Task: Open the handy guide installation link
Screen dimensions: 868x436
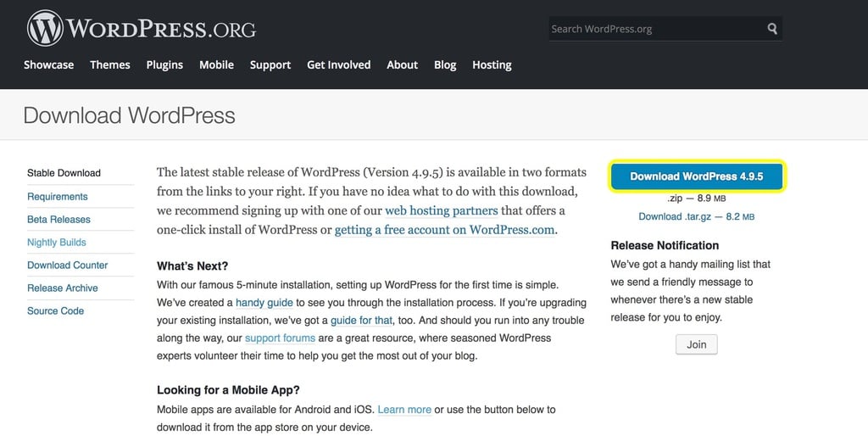Action: 264,302
